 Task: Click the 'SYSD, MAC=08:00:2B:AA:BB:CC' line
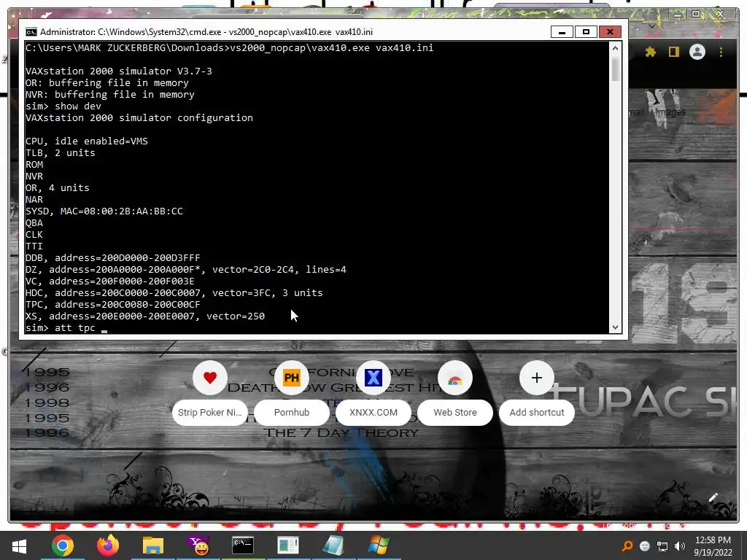click(x=104, y=211)
